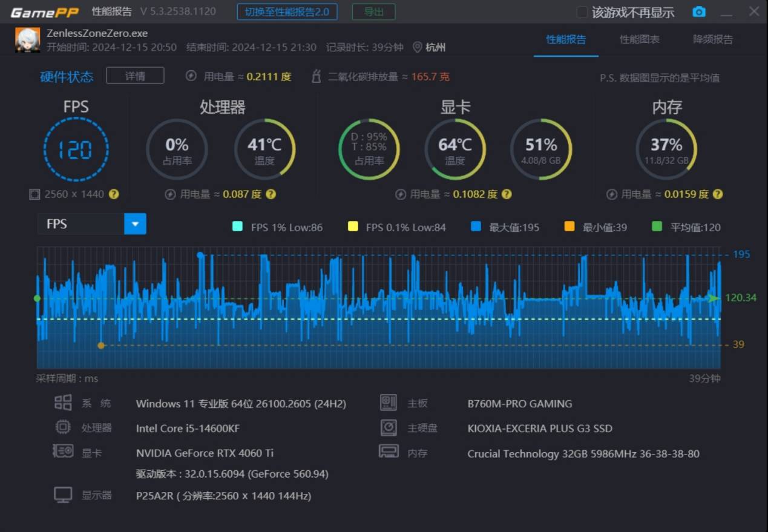Click the text KIOXIA-EXCERIA PLUS G3 SSD

tap(540, 429)
